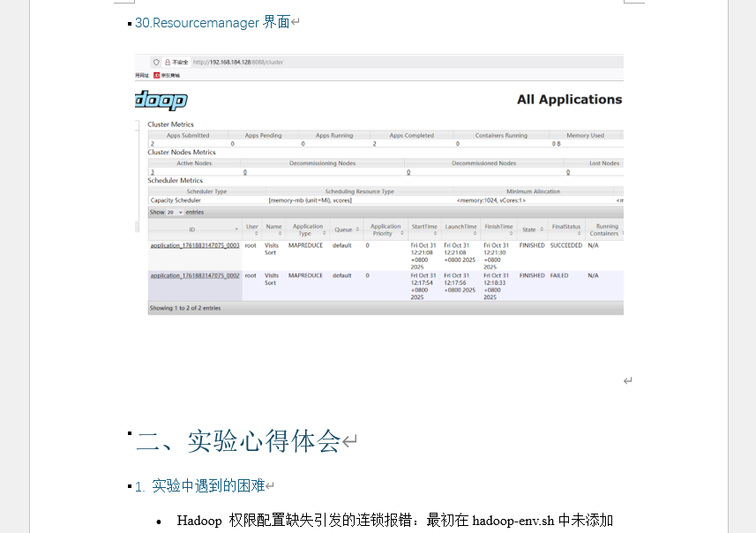The image size is (756, 533).
Task: Click the FinalStatus column header
Action: 565,227
